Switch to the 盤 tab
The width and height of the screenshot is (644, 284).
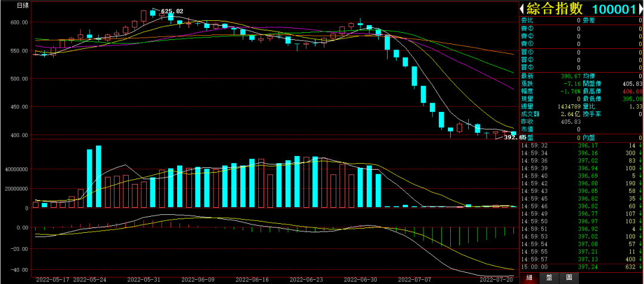click(x=549, y=277)
